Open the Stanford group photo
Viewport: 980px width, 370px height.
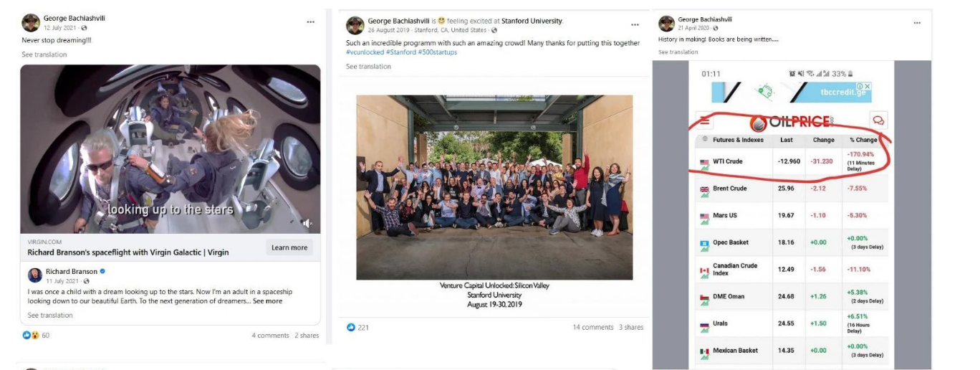click(x=494, y=186)
